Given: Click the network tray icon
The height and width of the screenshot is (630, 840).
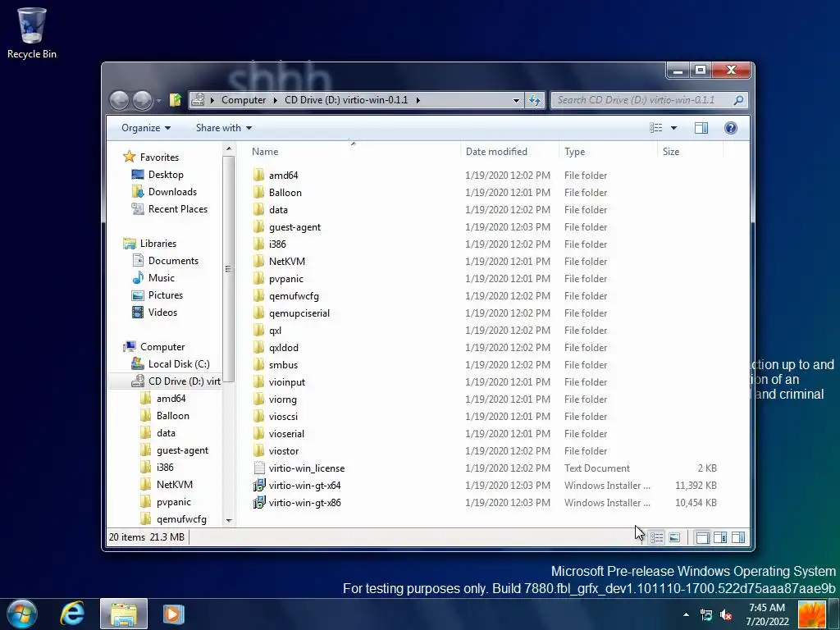Looking at the screenshot, I should (x=706, y=615).
